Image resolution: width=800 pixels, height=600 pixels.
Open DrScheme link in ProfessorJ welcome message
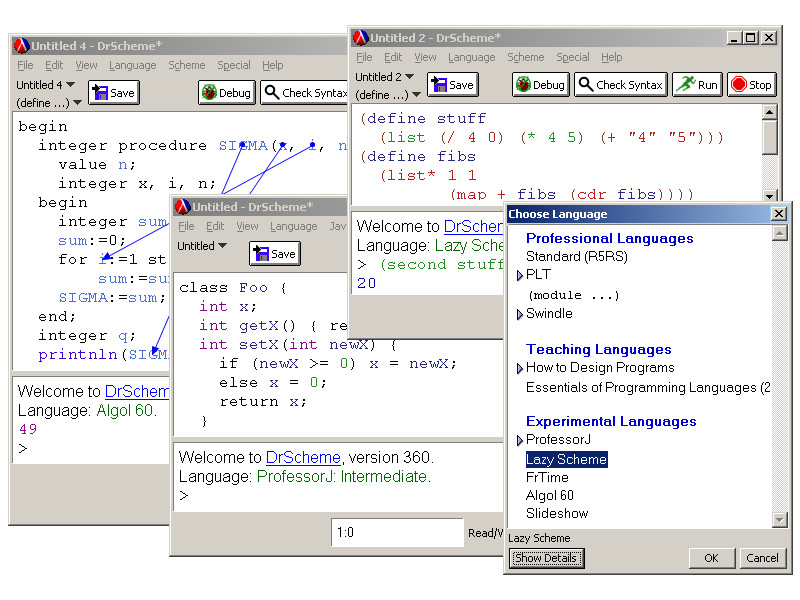click(303, 457)
